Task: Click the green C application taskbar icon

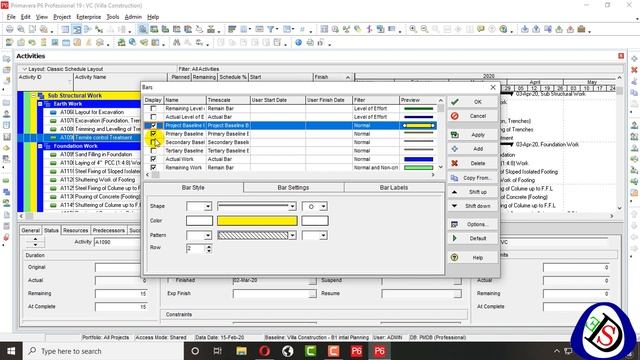Action: [311, 351]
